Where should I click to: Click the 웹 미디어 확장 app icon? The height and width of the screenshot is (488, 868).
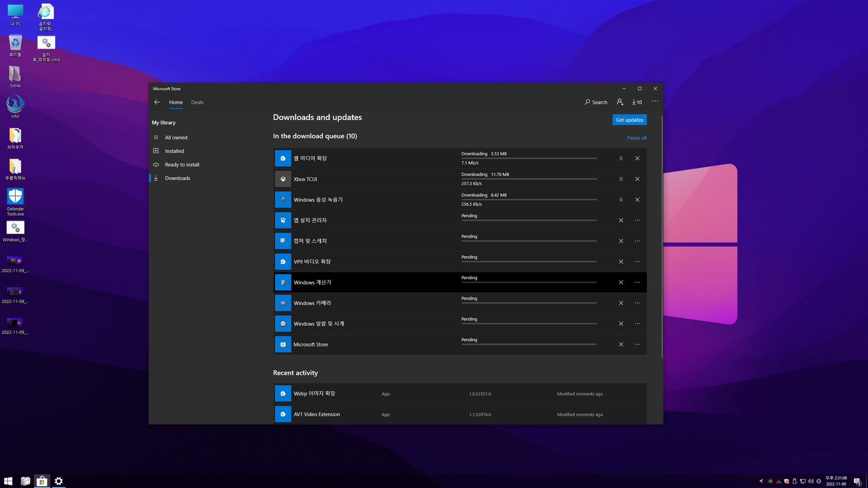pos(283,158)
